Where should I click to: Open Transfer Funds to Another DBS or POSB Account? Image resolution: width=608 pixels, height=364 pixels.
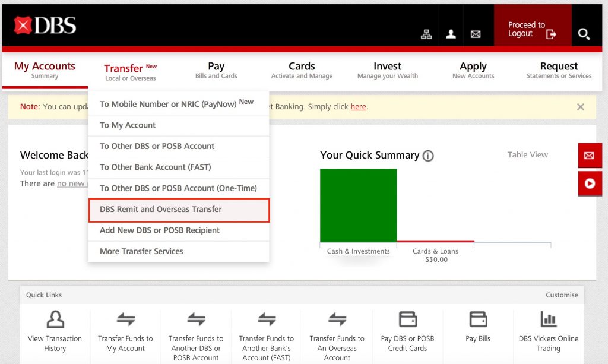coord(196,336)
